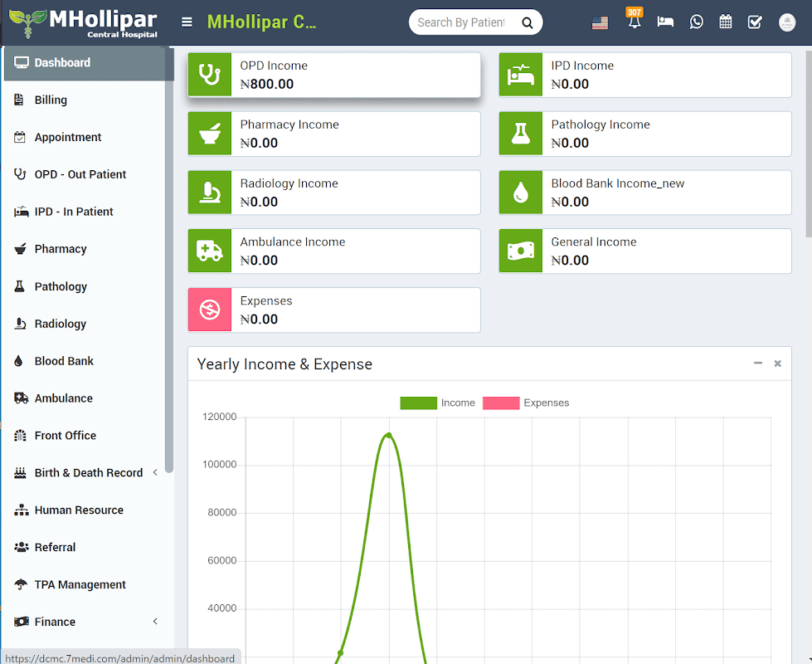Click the peak data point on income line
The width and height of the screenshot is (812, 664).
pos(389,436)
